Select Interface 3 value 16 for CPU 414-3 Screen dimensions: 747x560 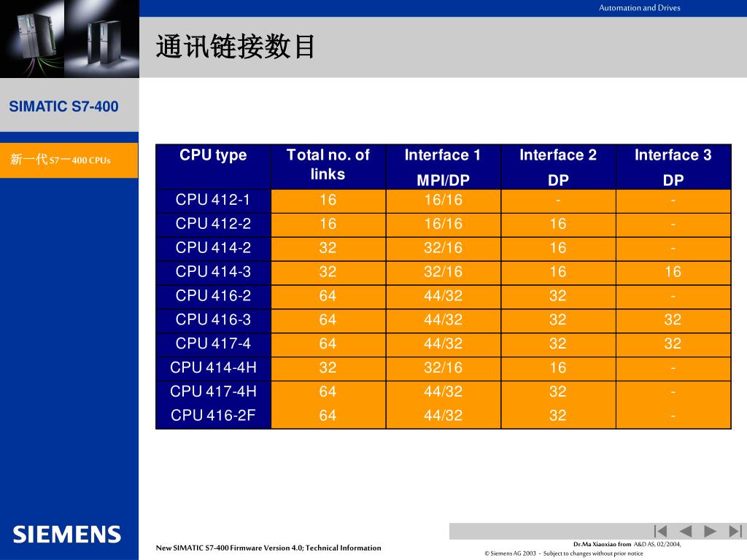[673, 272]
